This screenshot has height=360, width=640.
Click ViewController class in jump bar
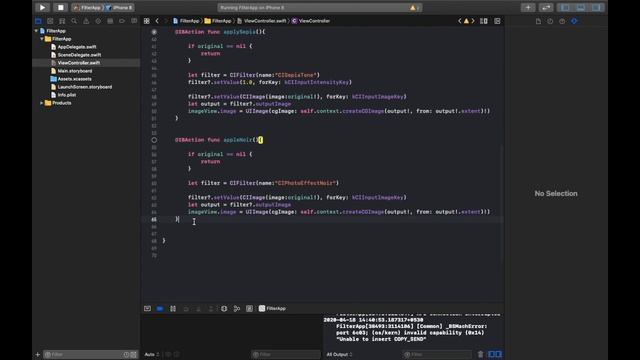[311, 21]
